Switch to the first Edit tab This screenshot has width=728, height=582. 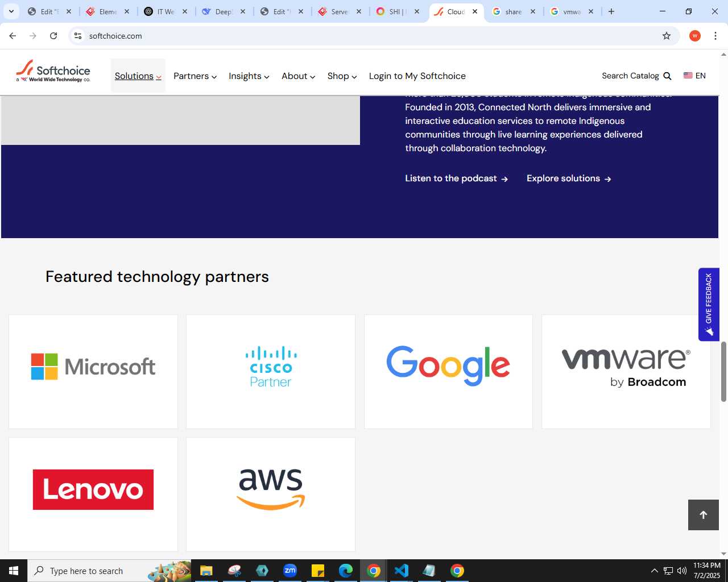coord(50,11)
